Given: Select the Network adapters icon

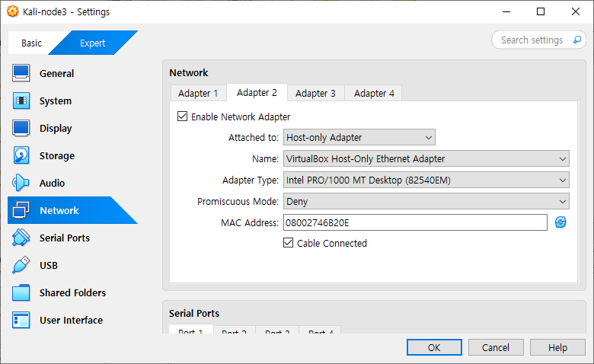Looking at the screenshot, I should (x=21, y=210).
